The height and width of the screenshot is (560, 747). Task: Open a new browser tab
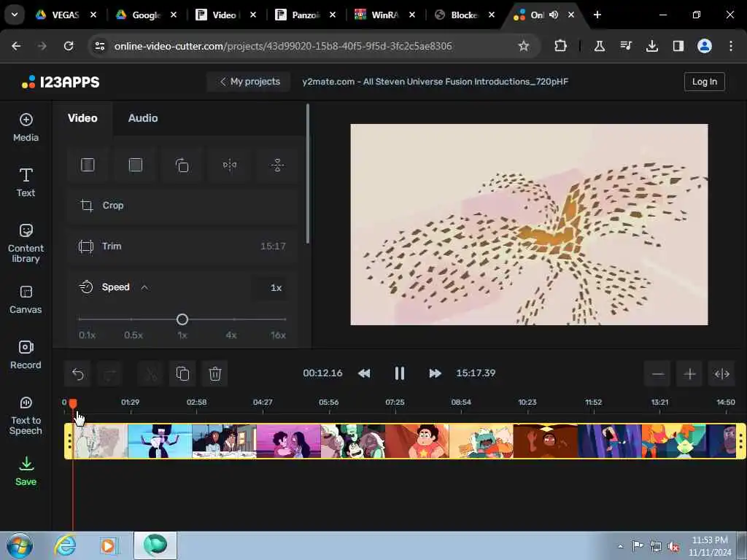tap(597, 15)
